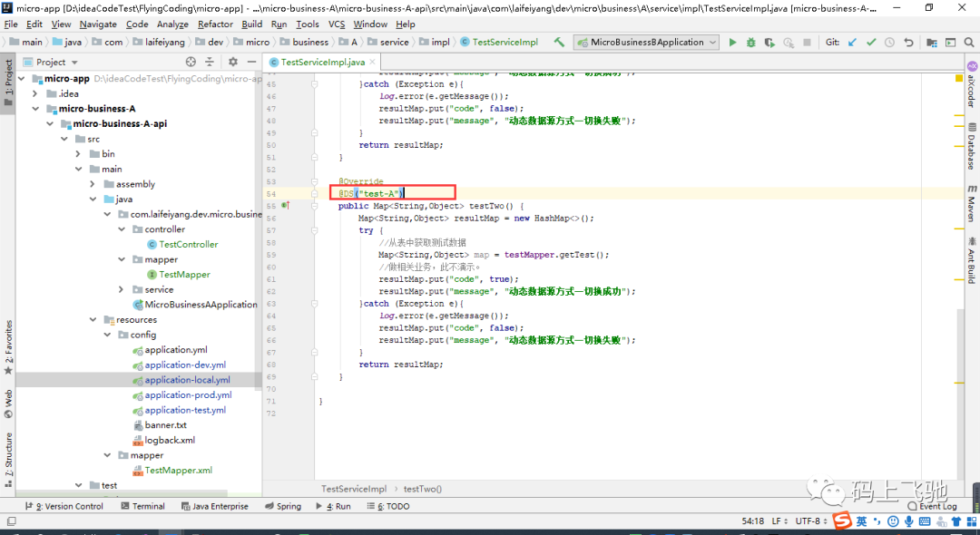Click the gutter override marker on line 55
The width and height of the screenshot is (980, 535).
286,205
